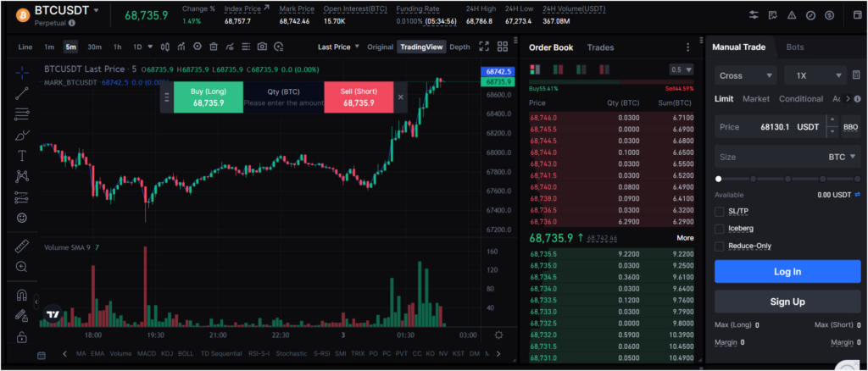
Task: Click the Log In button
Action: [x=787, y=272]
